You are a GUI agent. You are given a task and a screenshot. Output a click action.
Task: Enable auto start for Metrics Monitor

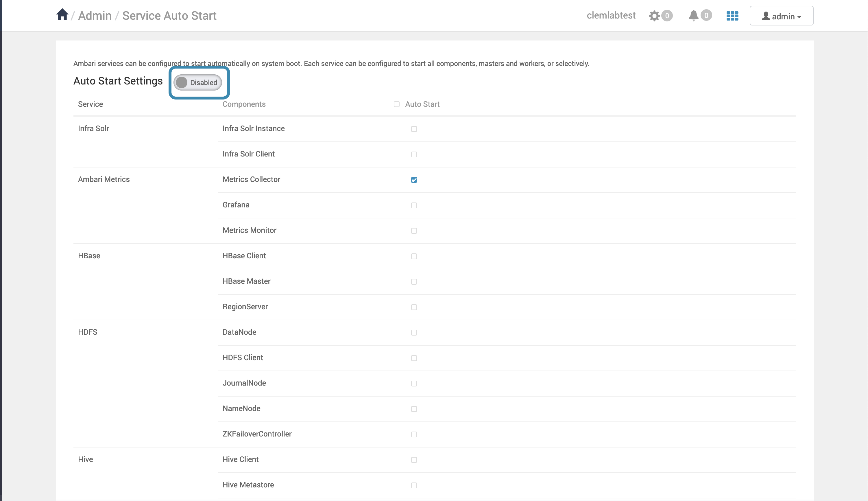coord(414,231)
